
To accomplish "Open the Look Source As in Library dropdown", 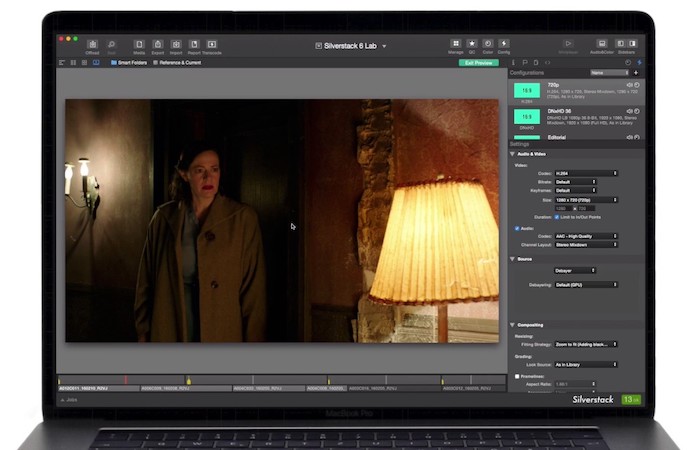I will (x=586, y=365).
